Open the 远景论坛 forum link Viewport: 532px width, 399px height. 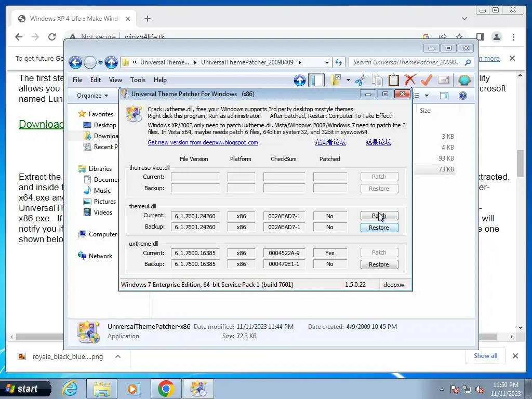378,142
